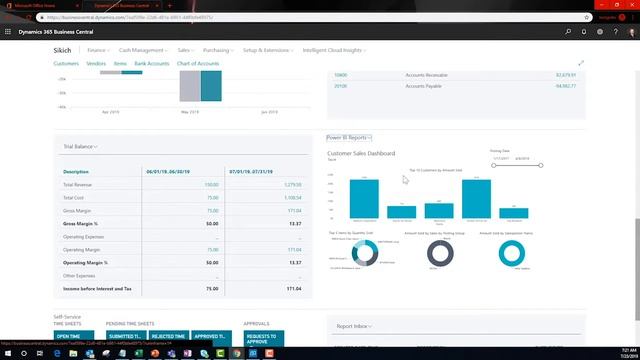Open the Trial Balance dropdown

(x=80, y=147)
